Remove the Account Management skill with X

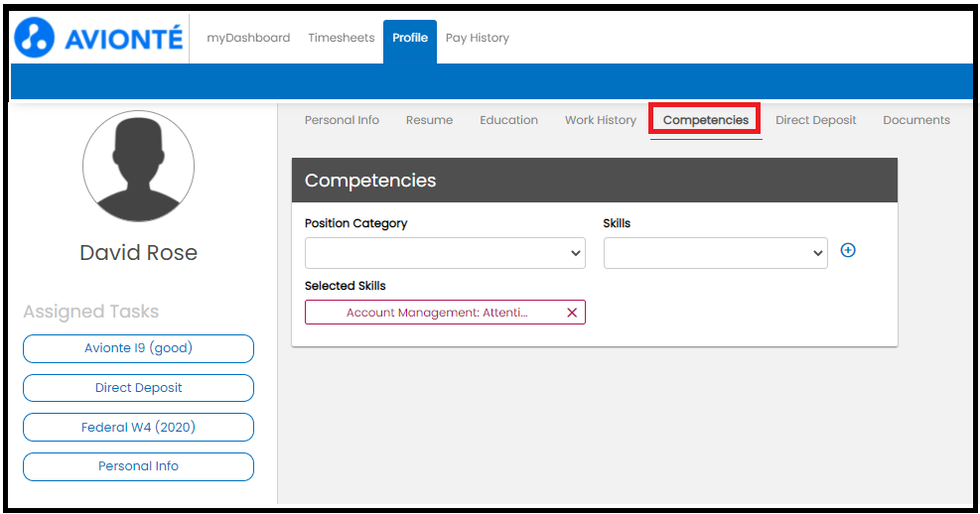pyautogui.click(x=572, y=313)
